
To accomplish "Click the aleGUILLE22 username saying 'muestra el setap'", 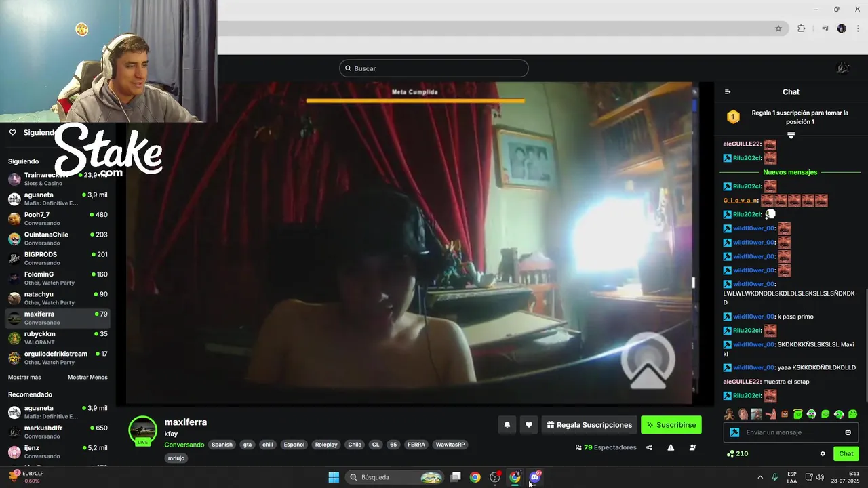I will pos(742,382).
